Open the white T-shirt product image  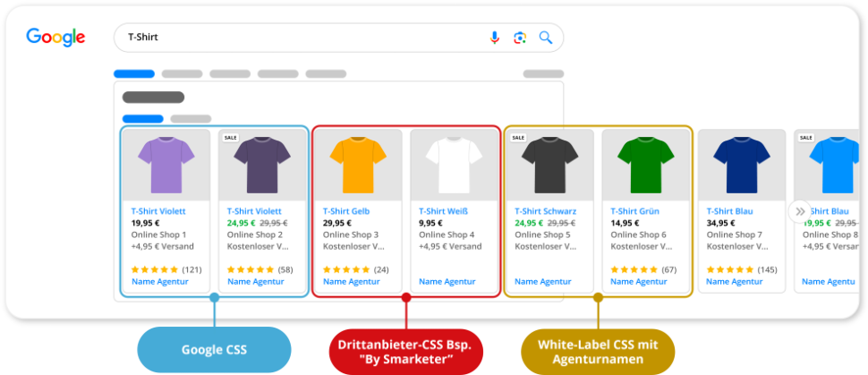click(454, 165)
